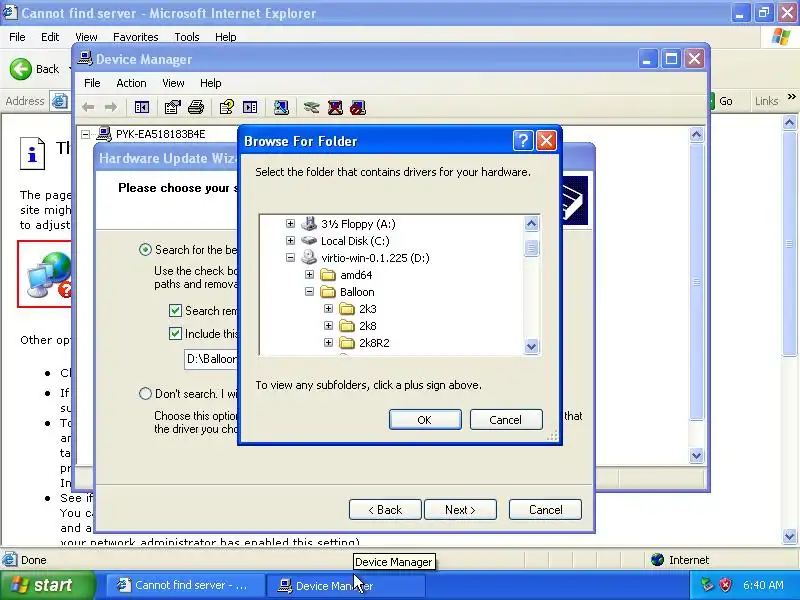Click Scan for hardware changes icon
The height and width of the screenshot is (600, 800).
point(281,107)
